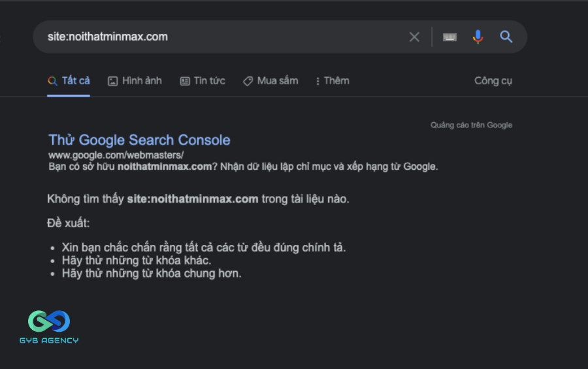Click the 'Hãy thử những từ khóa chung hơn' suggestion

152,274
